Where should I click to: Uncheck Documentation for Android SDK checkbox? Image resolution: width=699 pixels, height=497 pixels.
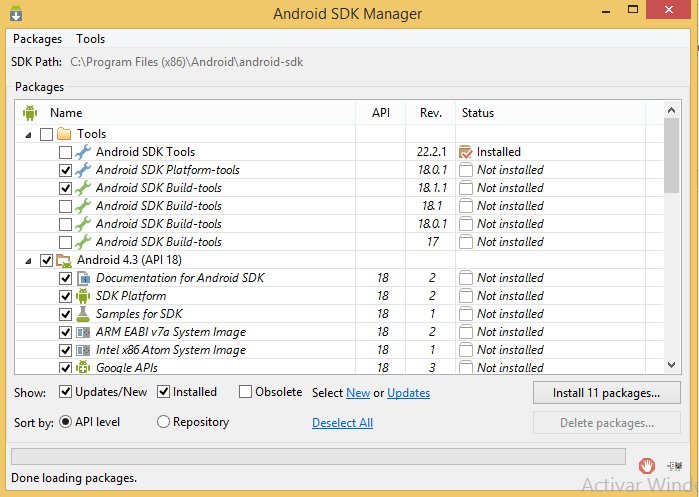(66, 279)
